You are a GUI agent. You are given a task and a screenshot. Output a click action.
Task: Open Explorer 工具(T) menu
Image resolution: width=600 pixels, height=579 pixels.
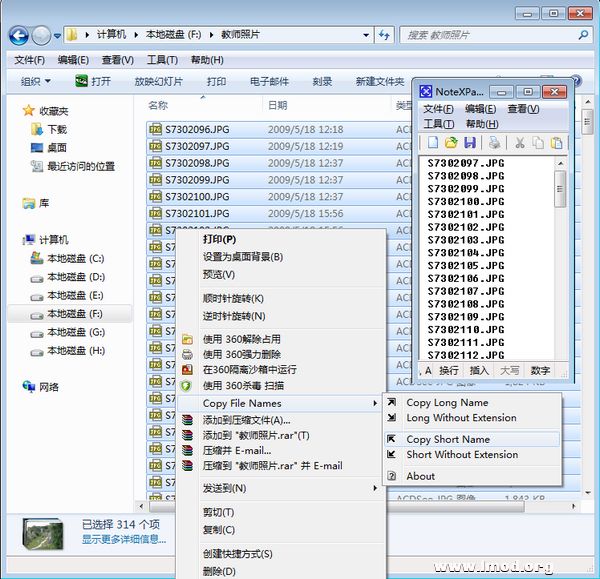pos(162,60)
